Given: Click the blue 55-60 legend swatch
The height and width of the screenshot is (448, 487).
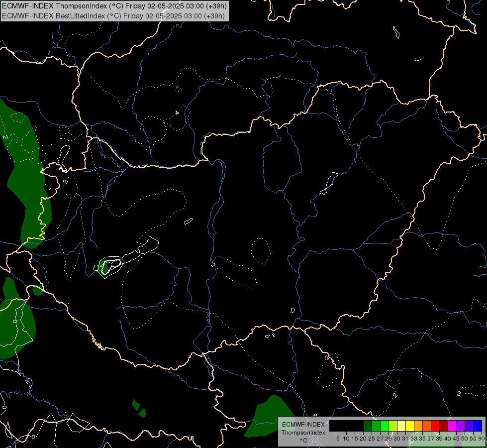Looking at the screenshot, I should coord(478,426).
